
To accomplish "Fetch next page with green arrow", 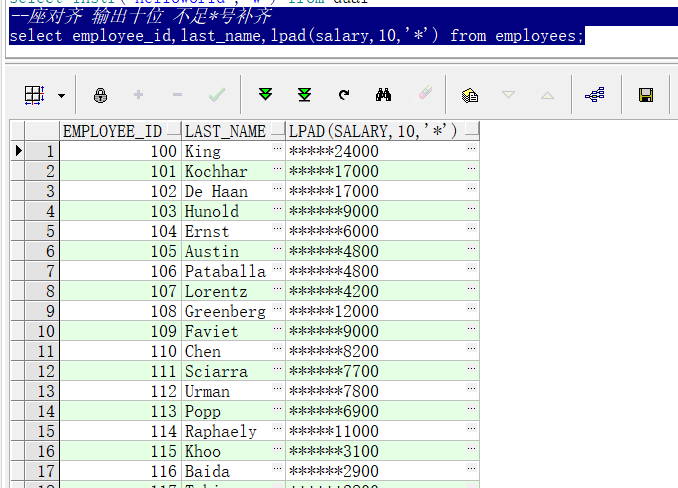I will tap(265, 94).
